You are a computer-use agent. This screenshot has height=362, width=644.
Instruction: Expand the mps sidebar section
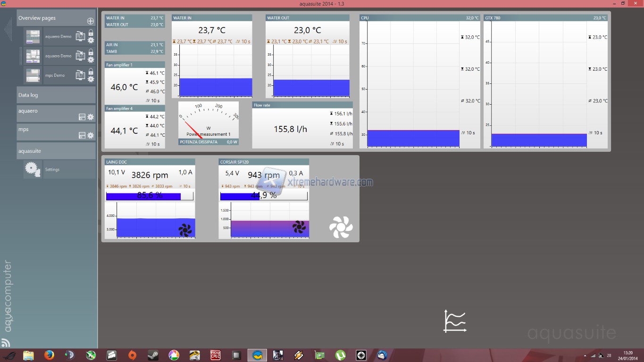click(24, 130)
